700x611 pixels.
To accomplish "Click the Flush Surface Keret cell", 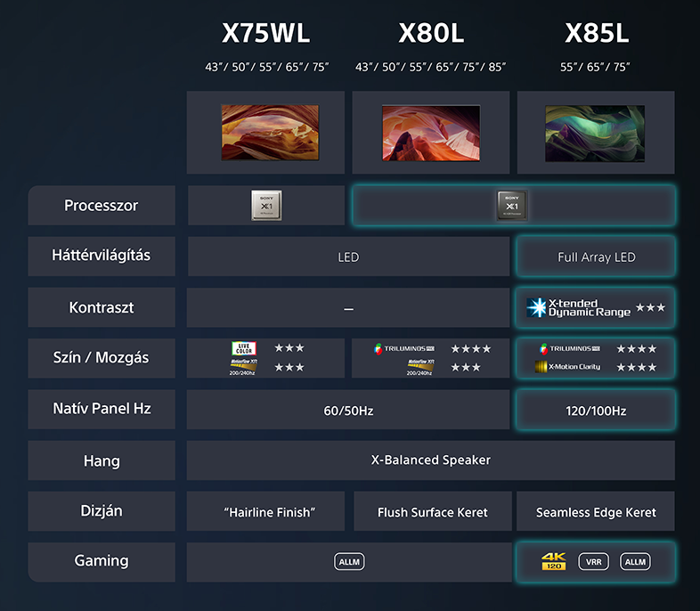I will pyautogui.click(x=433, y=511).
